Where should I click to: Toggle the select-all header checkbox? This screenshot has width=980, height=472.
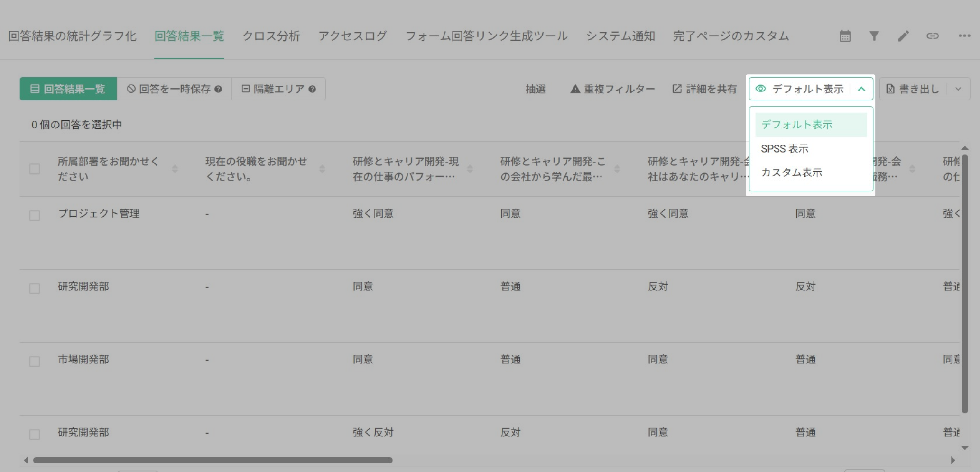35,169
